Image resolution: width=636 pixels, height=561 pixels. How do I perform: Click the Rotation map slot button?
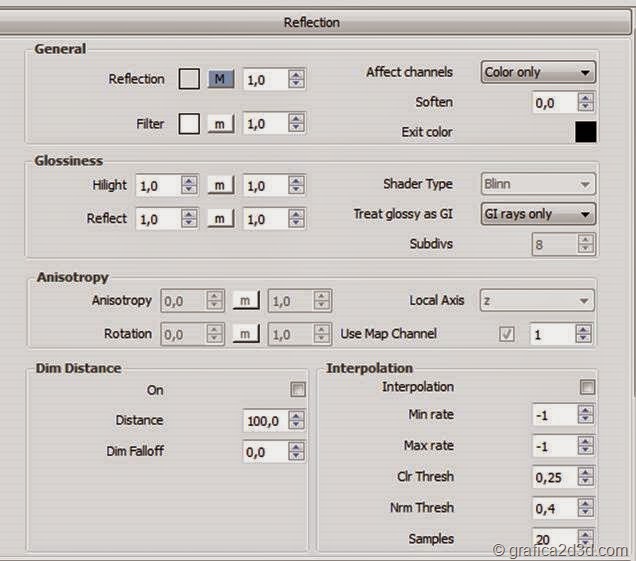246,334
